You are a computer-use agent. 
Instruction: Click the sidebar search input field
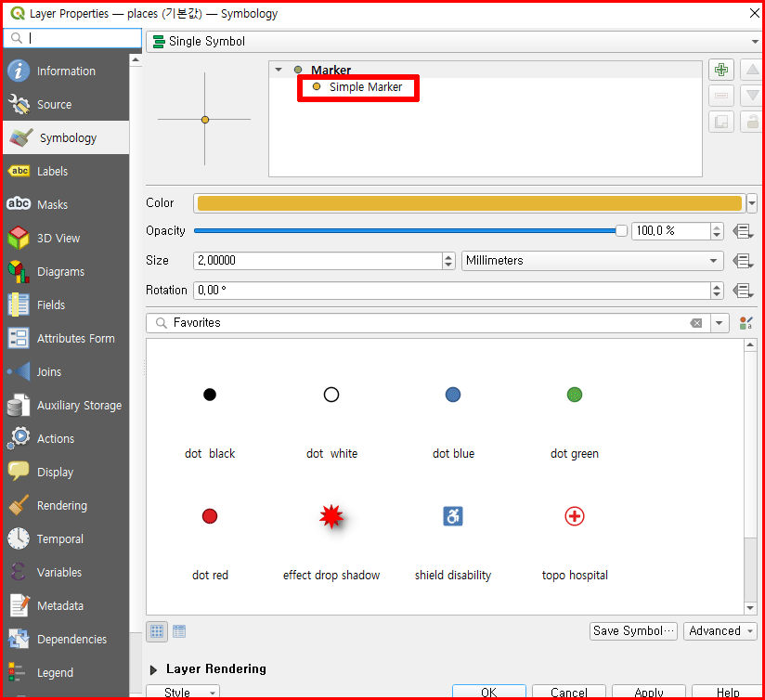tap(72, 38)
